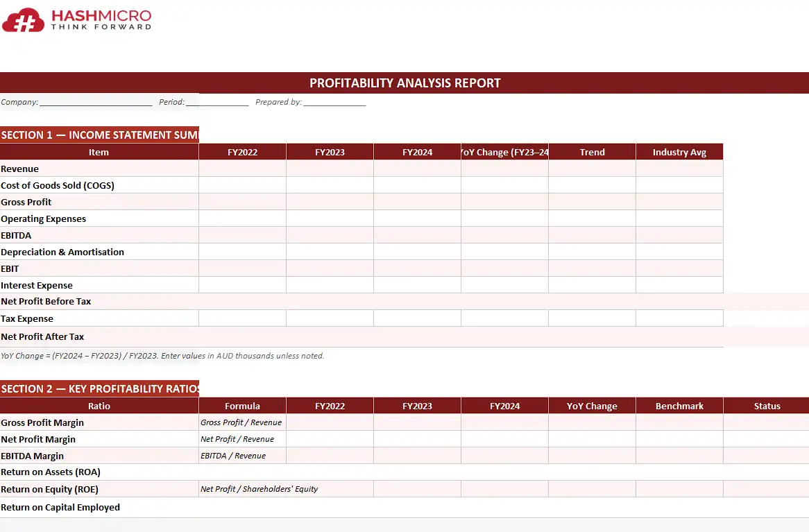Select the Section 2 Key Profitability Ratios header
This screenshot has width=809, height=532.
99,389
